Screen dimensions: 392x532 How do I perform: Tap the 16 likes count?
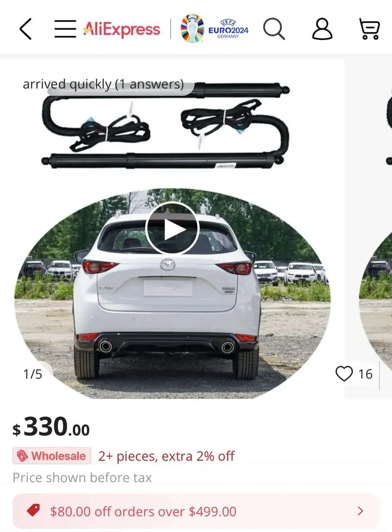(x=365, y=374)
